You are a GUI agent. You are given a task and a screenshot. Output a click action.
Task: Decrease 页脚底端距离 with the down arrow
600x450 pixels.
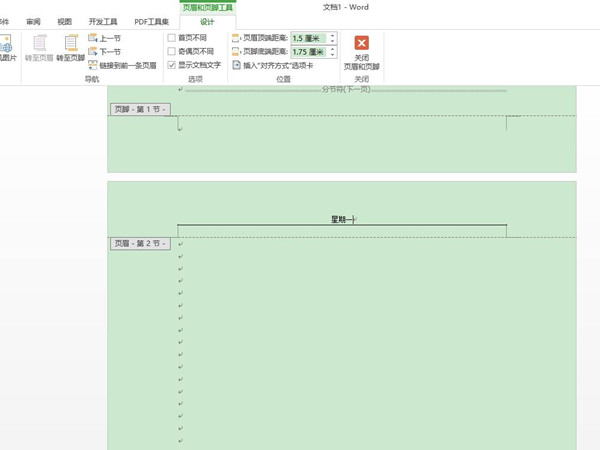point(333,54)
